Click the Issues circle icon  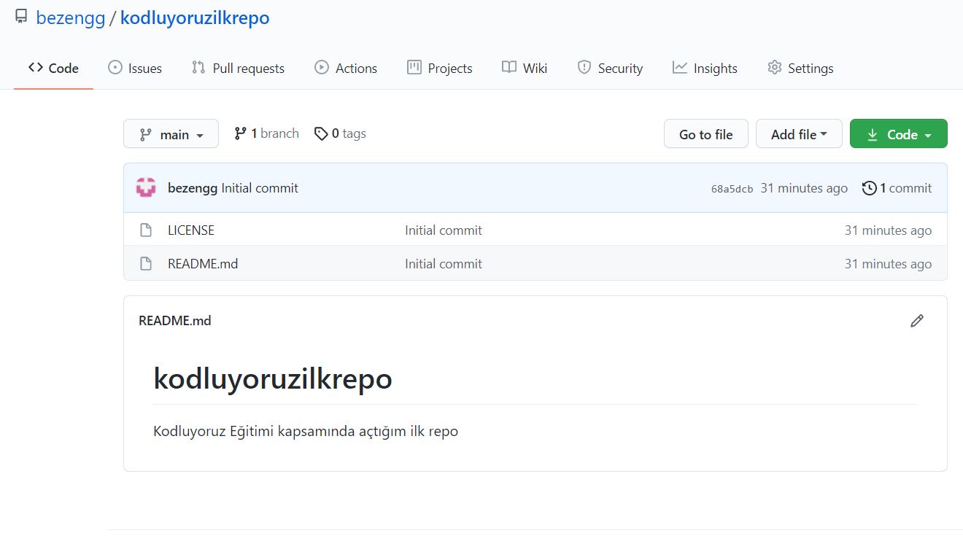click(x=115, y=68)
